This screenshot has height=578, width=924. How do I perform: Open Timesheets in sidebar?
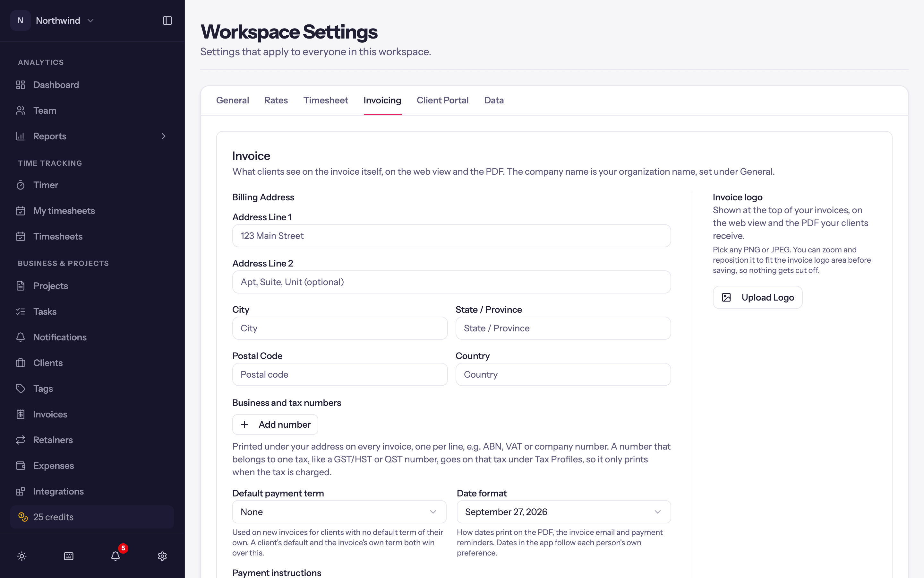pyautogui.click(x=92, y=236)
